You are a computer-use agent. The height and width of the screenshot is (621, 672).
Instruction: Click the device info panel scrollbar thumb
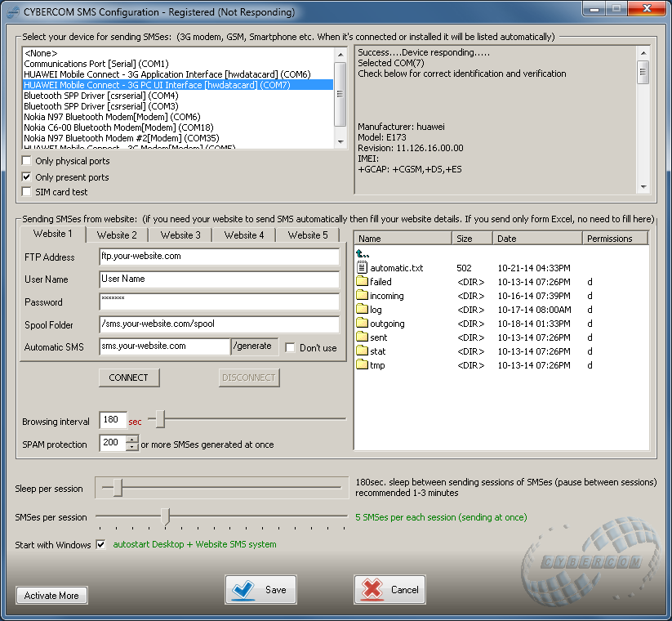click(643, 73)
